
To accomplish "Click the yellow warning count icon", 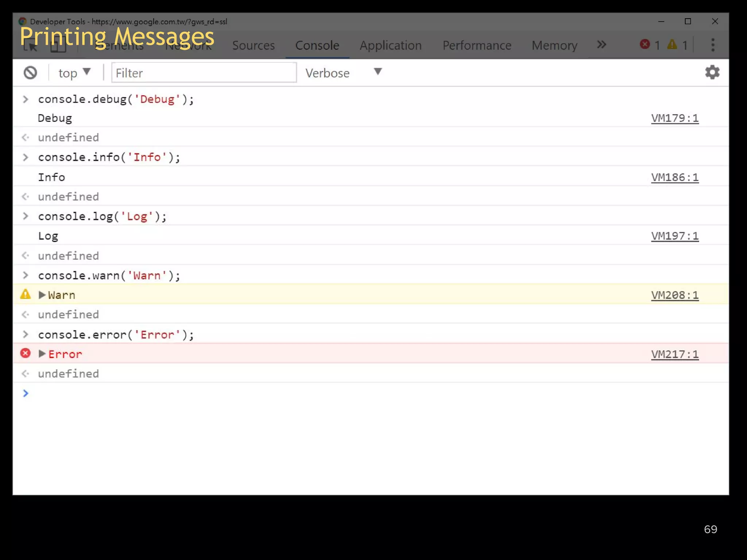I will [x=672, y=44].
